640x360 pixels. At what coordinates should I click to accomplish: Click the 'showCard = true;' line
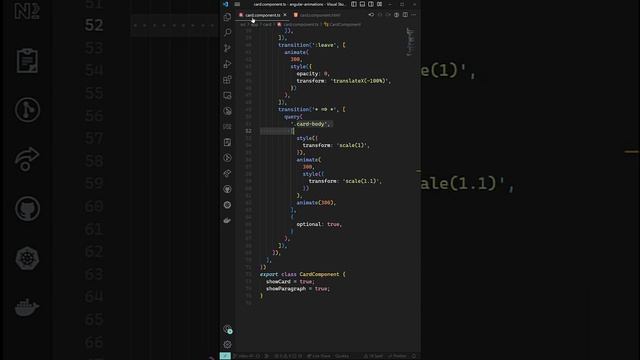pos(290,282)
